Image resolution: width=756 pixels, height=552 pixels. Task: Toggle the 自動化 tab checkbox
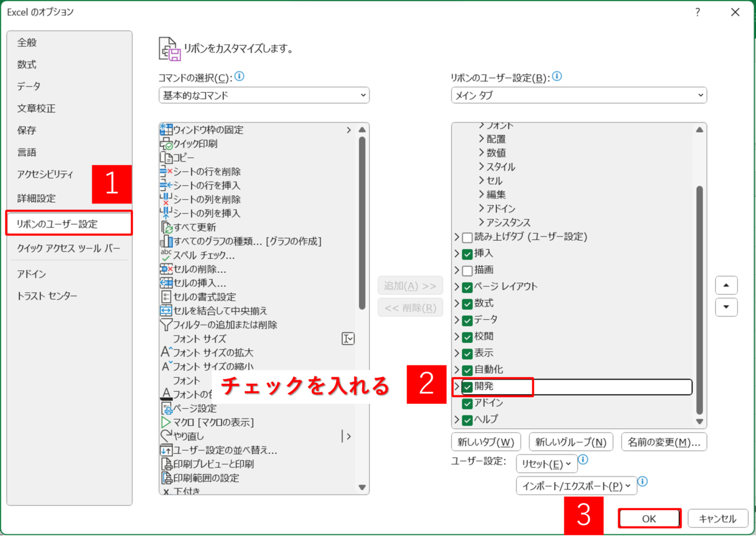[x=468, y=370]
